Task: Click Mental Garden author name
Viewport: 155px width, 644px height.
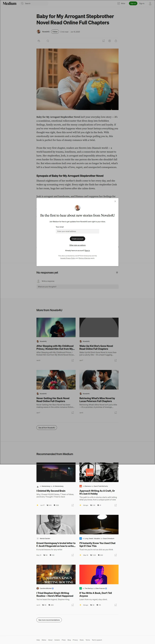Action: (x=45, y=539)
